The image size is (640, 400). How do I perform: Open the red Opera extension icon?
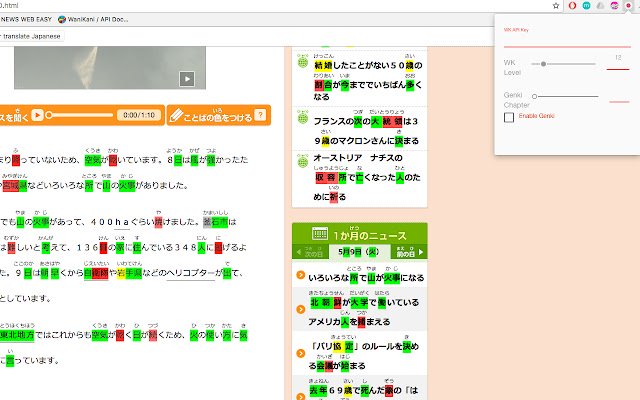(x=572, y=6)
